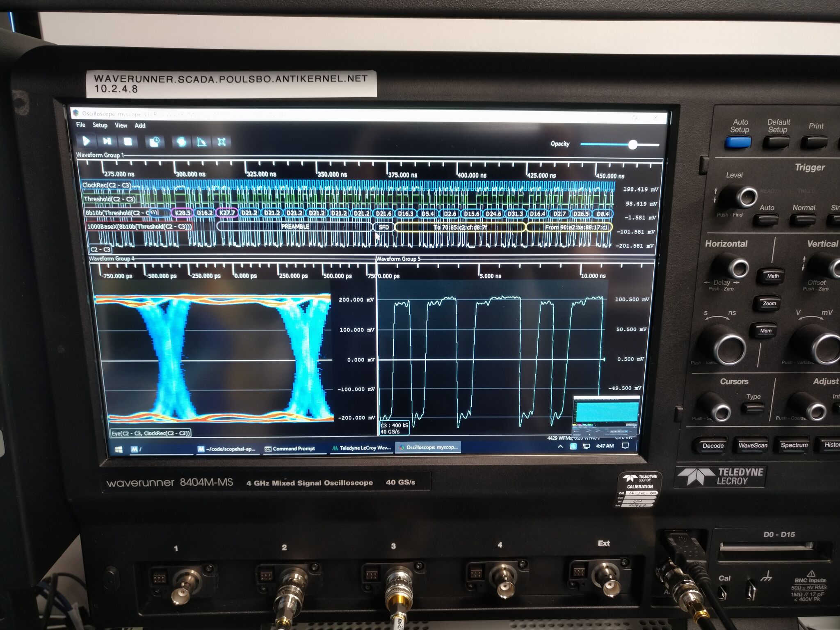The width and height of the screenshot is (840, 630).
Task: Adjust the Opacity slider handle
Action: click(633, 144)
